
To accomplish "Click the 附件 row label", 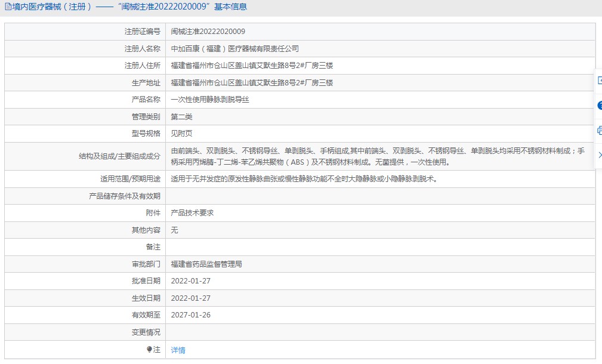I will tap(153, 213).
